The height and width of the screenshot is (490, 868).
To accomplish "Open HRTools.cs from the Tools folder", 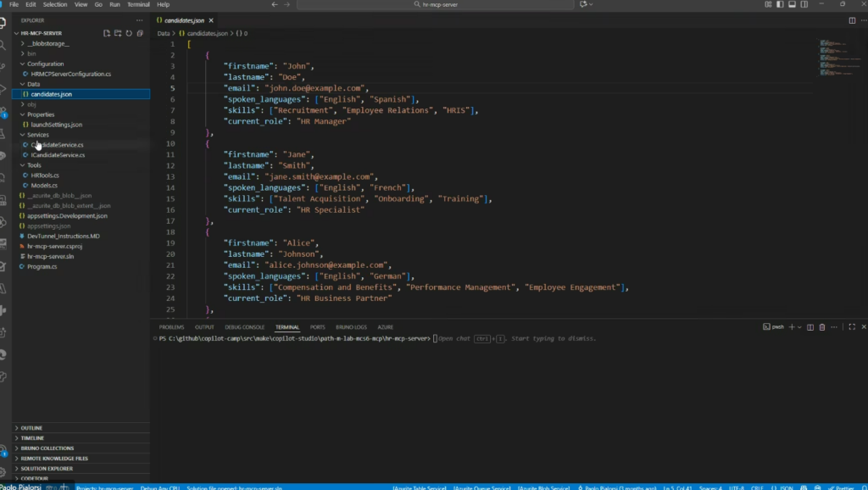I will [x=45, y=175].
